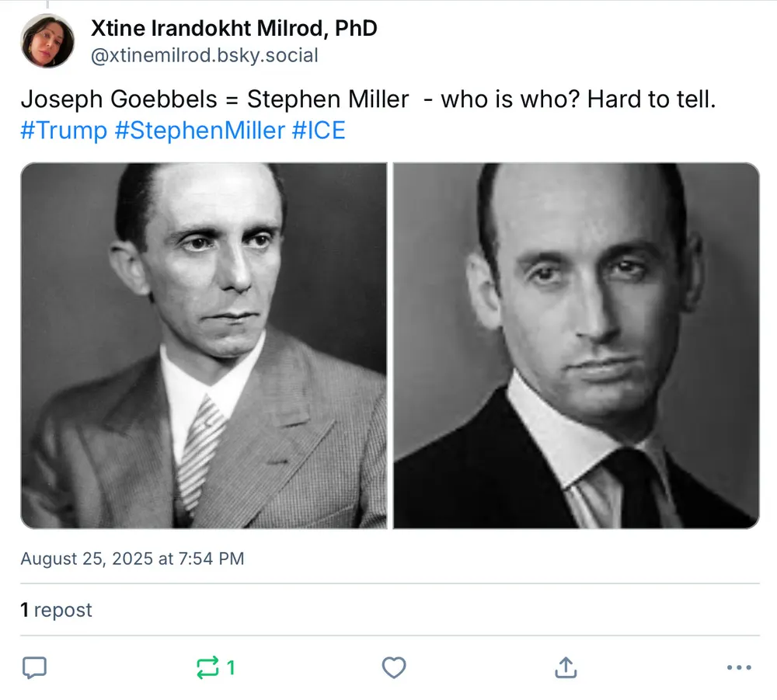The width and height of the screenshot is (777, 700).
Task: Click the reply speech bubble icon
Action: [34, 667]
